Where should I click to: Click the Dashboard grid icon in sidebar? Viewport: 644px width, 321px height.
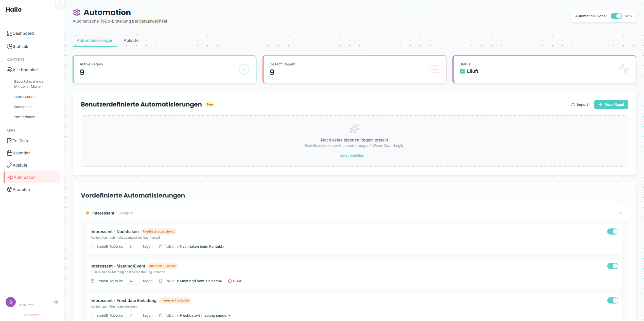[x=9, y=33]
